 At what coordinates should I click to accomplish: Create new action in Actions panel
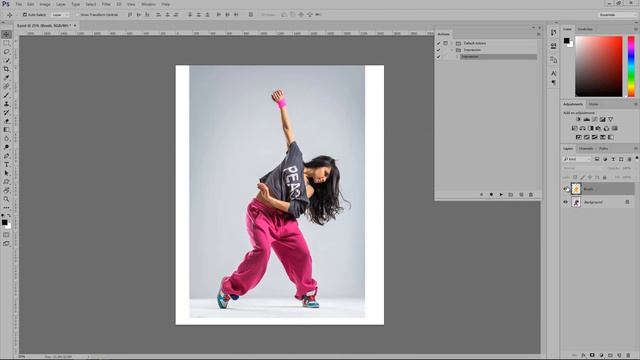pos(521,195)
